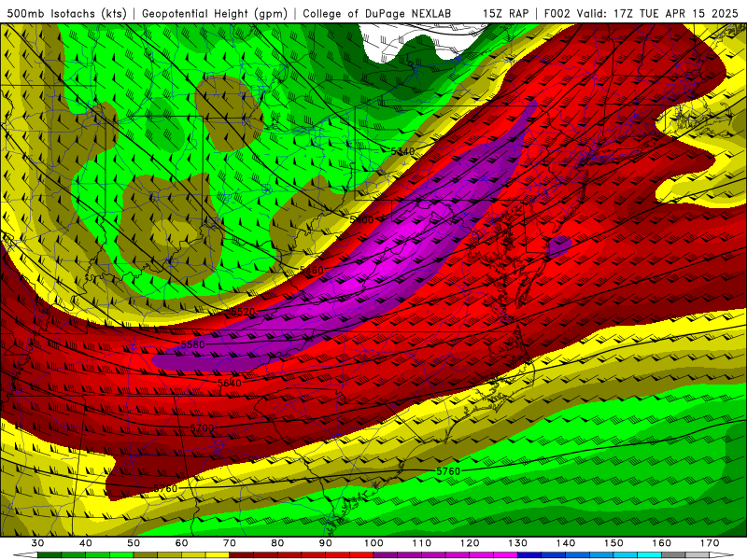Click the 5460 height contour label

pos(312,271)
